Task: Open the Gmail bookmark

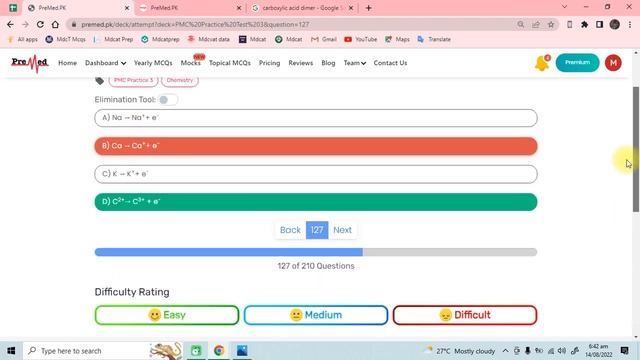Action: pos(324,39)
